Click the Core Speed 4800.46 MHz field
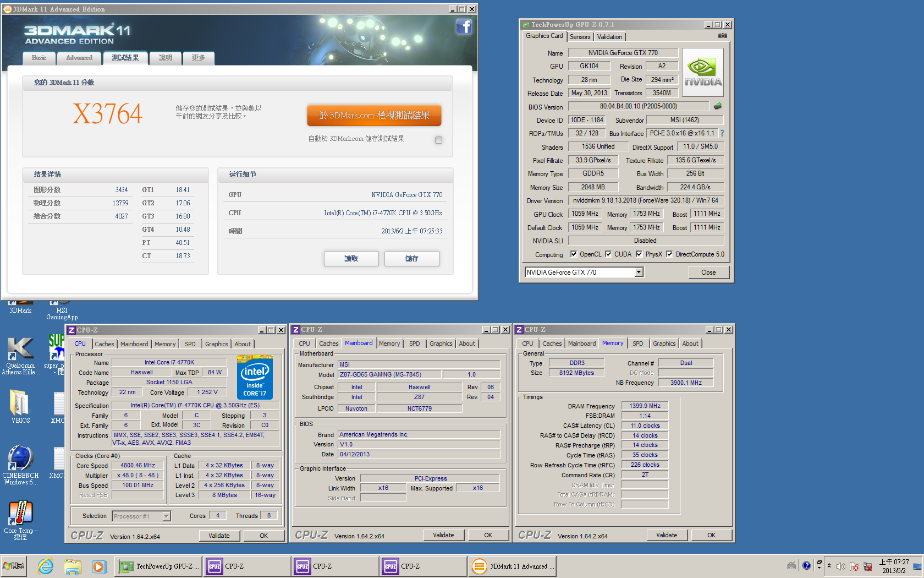This screenshot has width=924, height=578. (x=138, y=465)
